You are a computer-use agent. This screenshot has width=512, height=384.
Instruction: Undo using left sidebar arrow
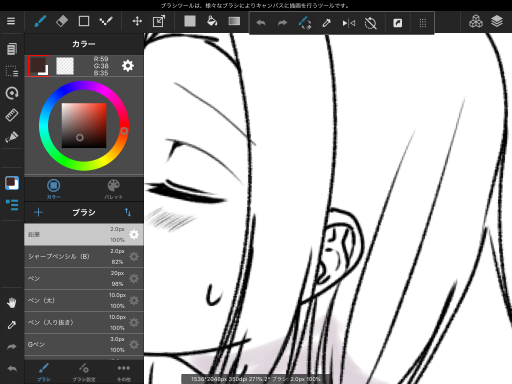(x=12, y=369)
